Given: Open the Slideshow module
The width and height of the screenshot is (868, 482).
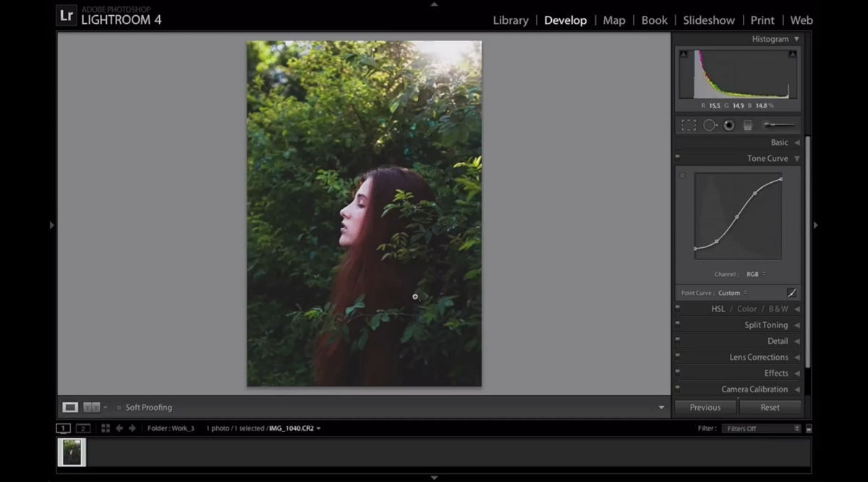Looking at the screenshot, I should coord(709,20).
